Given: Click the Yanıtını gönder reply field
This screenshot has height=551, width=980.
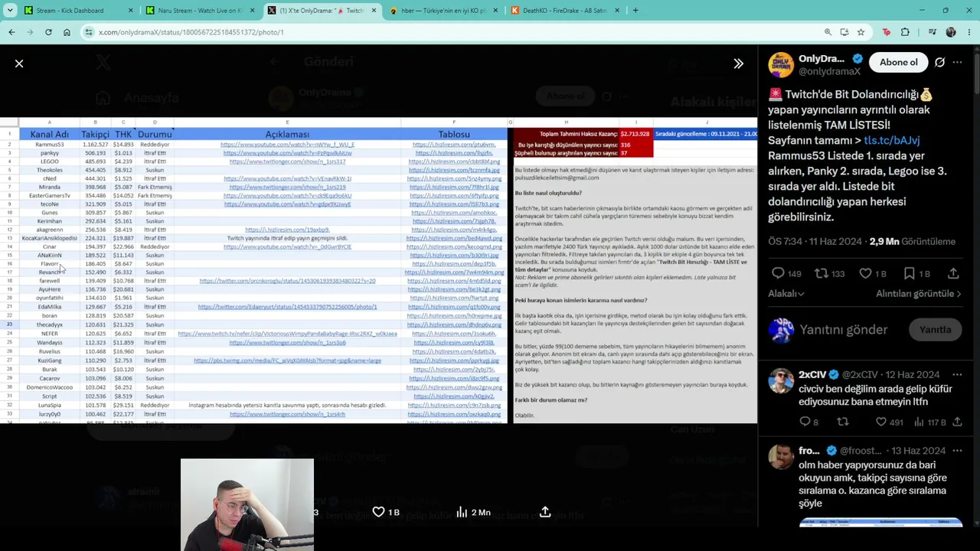Looking at the screenshot, I should [843, 330].
